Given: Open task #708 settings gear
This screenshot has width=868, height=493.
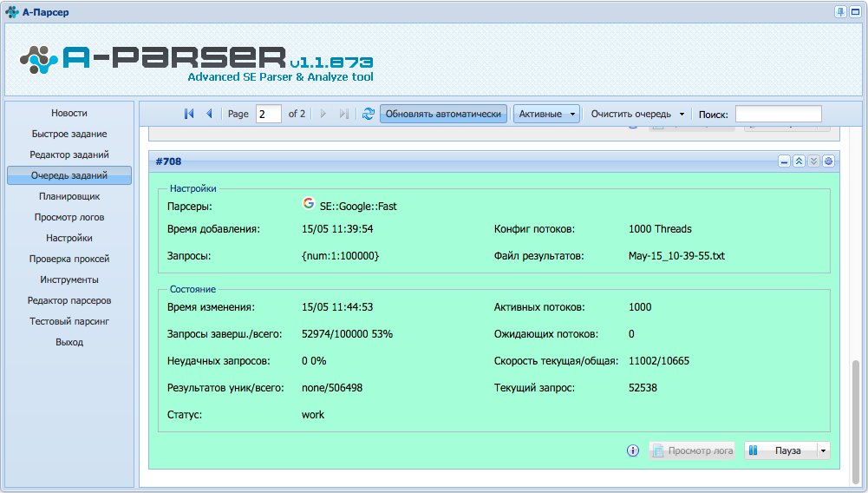Looking at the screenshot, I should click(x=828, y=161).
